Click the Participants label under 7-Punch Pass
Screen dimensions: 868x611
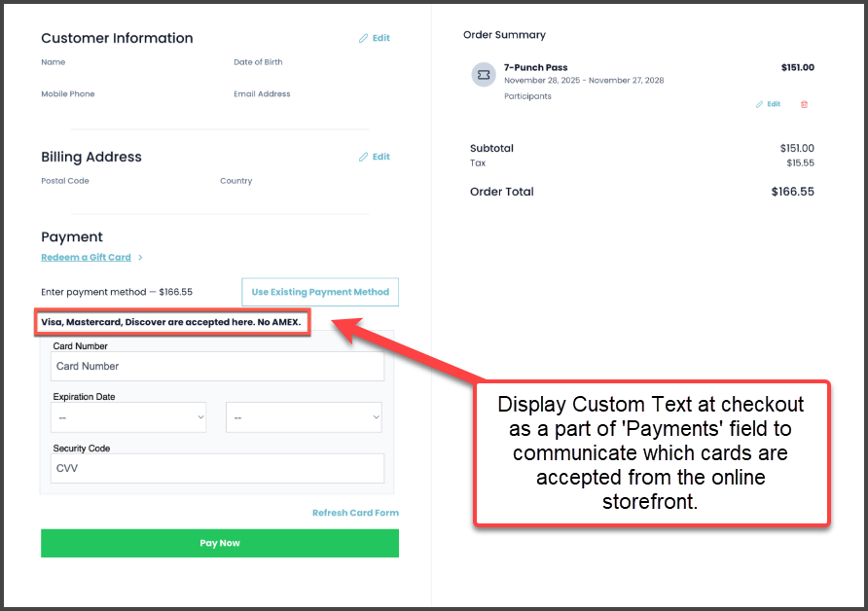pos(527,96)
